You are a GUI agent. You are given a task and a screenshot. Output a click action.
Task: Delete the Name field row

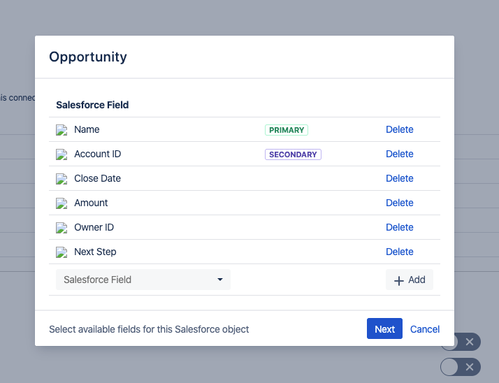coord(399,129)
